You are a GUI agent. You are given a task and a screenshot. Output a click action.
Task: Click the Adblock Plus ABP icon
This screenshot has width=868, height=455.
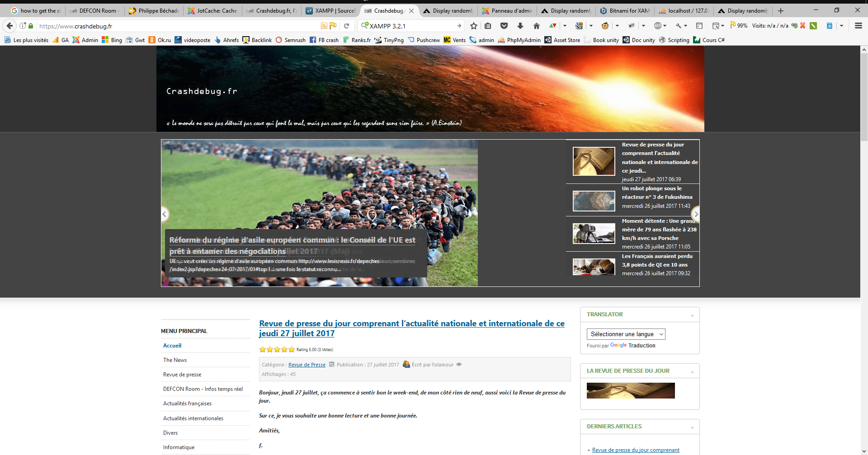[x=658, y=26]
